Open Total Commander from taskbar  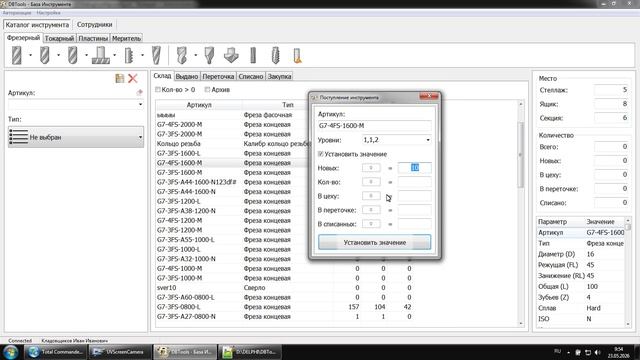56,351
